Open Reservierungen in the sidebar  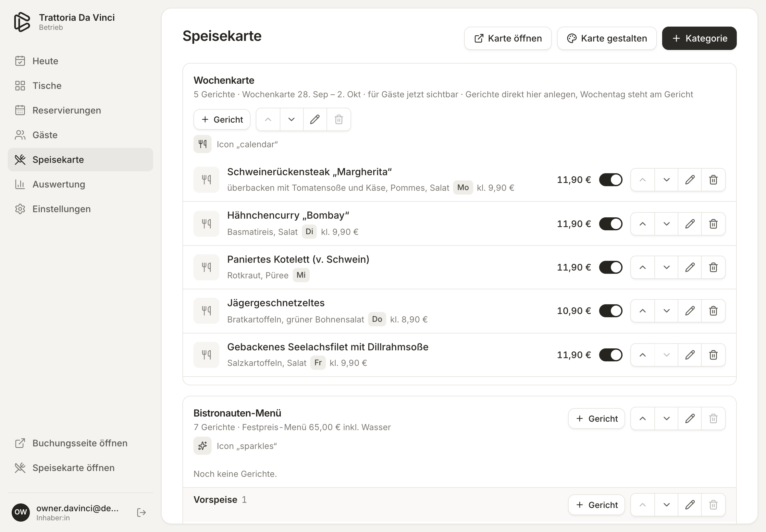pos(80,110)
